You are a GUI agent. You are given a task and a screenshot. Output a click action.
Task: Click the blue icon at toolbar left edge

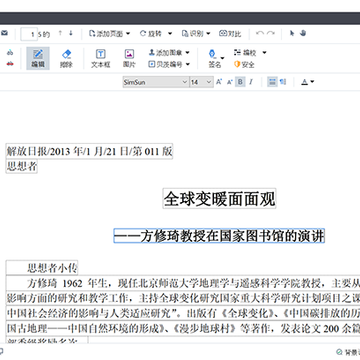tap(10, 53)
